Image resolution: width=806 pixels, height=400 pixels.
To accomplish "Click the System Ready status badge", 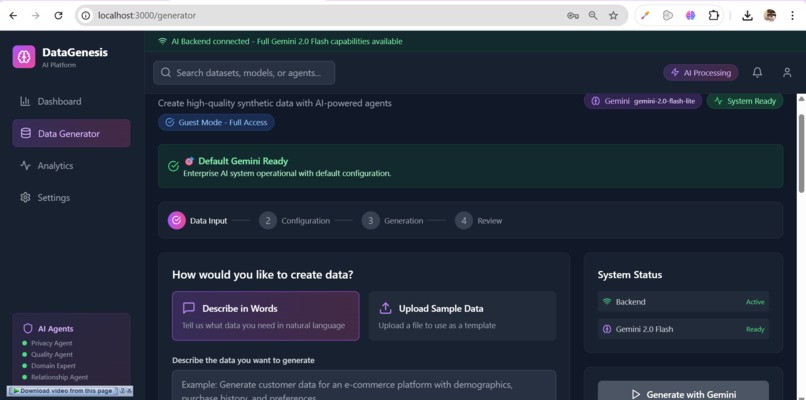I will [745, 101].
